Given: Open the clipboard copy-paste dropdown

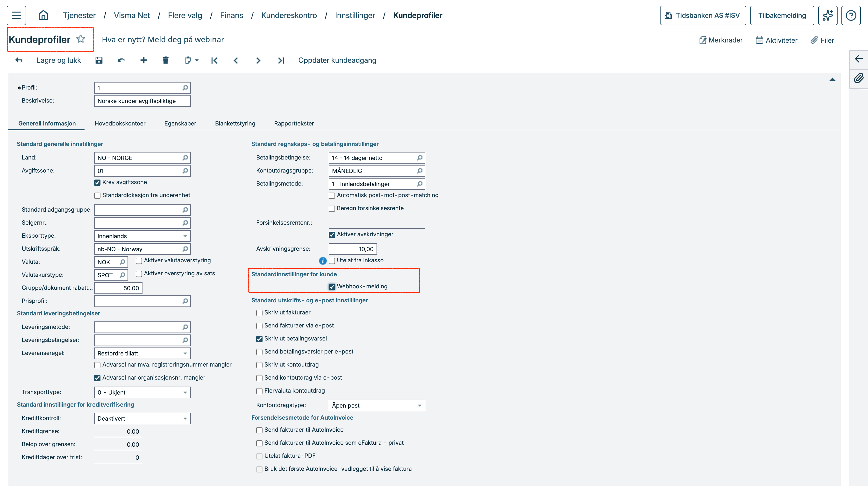Looking at the screenshot, I should point(192,60).
